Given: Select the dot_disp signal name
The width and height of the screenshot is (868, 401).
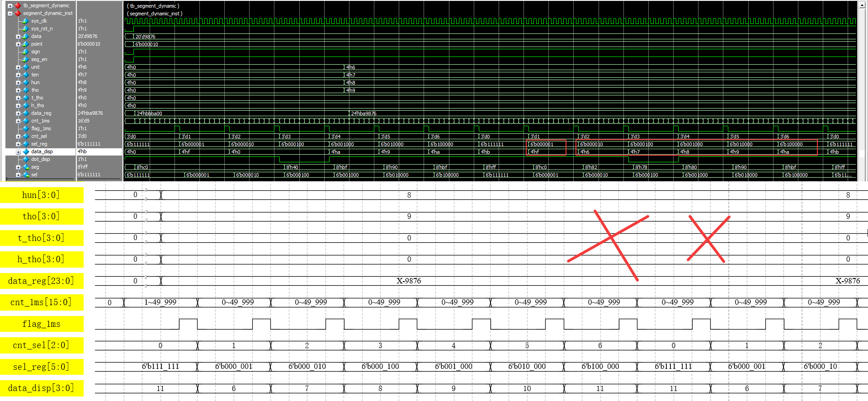Looking at the screenshot, I should click(x=41, y=159).
